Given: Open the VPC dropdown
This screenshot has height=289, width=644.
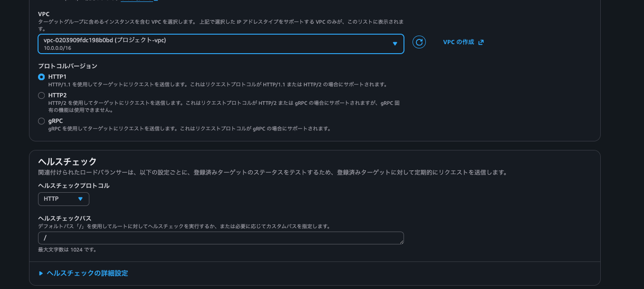Looking at the screenshot, I should (x=221, y=43).
